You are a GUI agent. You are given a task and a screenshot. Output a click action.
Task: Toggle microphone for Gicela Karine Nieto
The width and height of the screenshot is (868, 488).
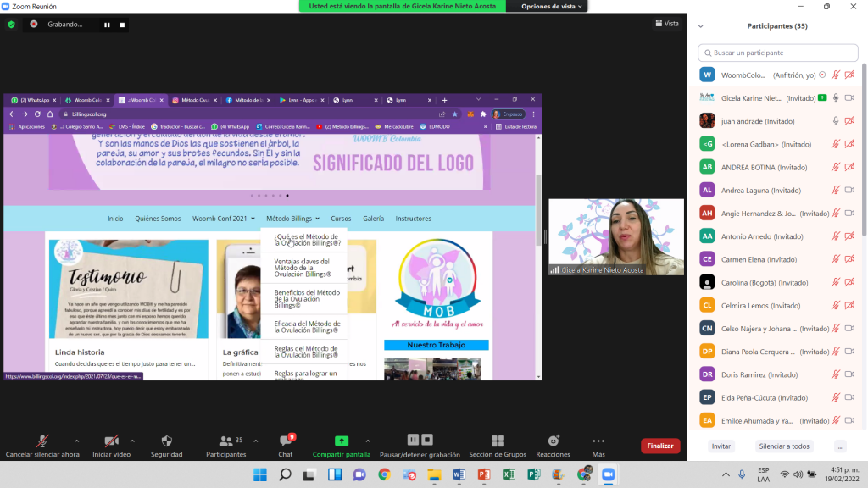[x=836, y=98]
